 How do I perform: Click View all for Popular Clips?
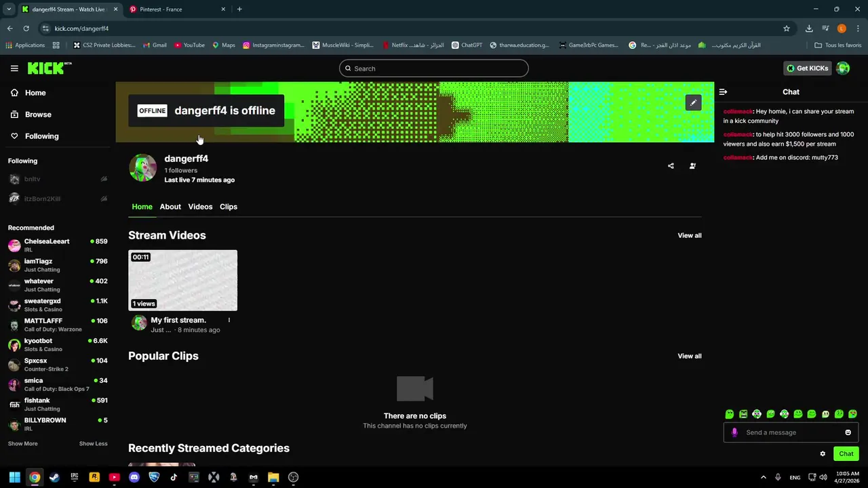[690, 356]
